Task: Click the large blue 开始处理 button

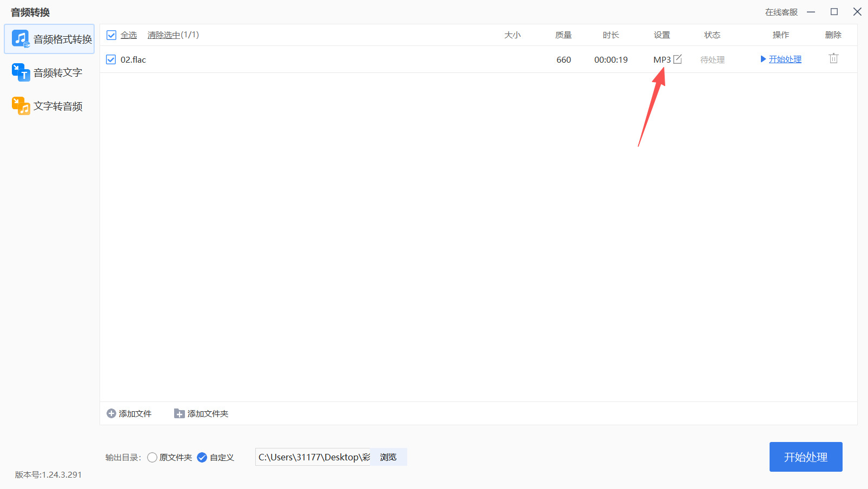Action: click(x=806, y=457)
